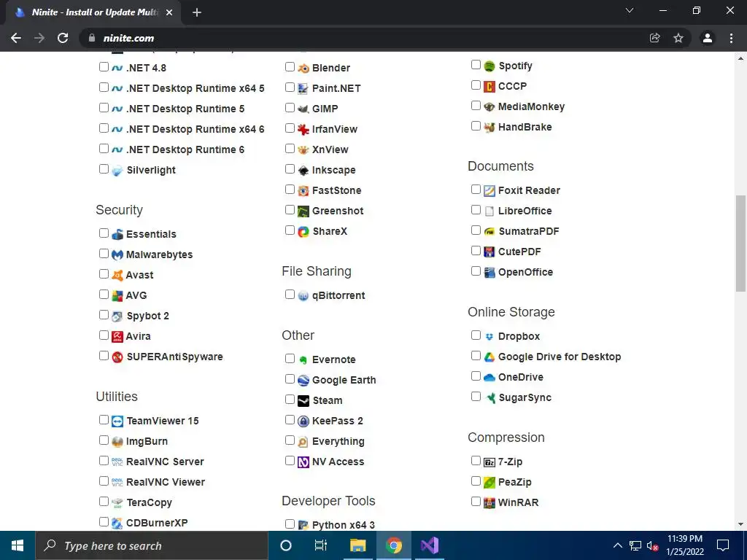Click the Google Earth icon
747x560 pixels.
(x=303, y=381)
